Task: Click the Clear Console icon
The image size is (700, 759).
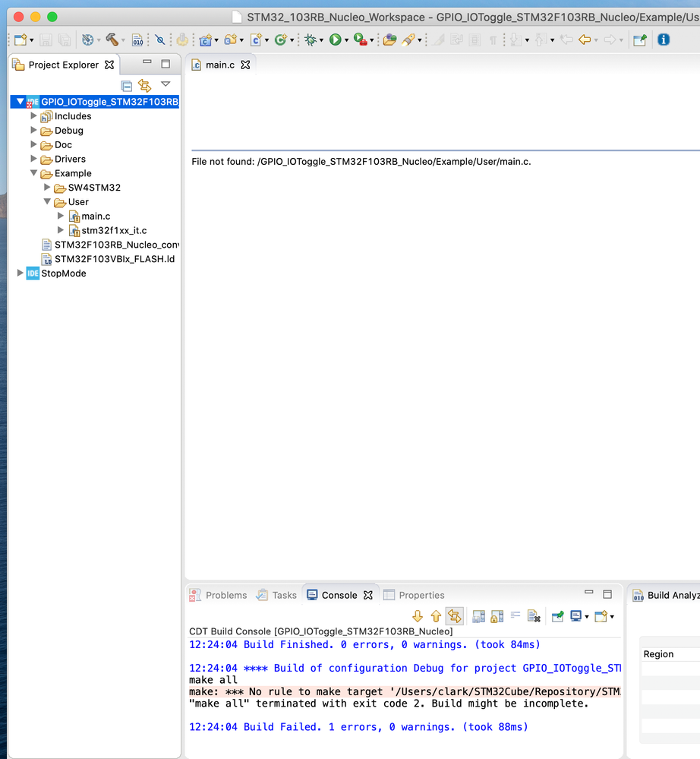Action: pos(534,616)
